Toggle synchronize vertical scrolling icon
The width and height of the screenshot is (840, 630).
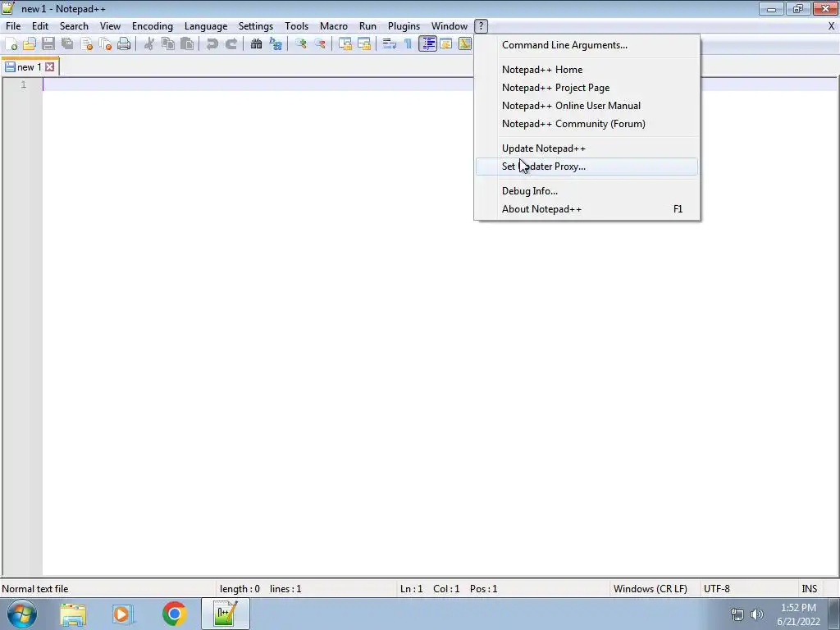(345, 44)
